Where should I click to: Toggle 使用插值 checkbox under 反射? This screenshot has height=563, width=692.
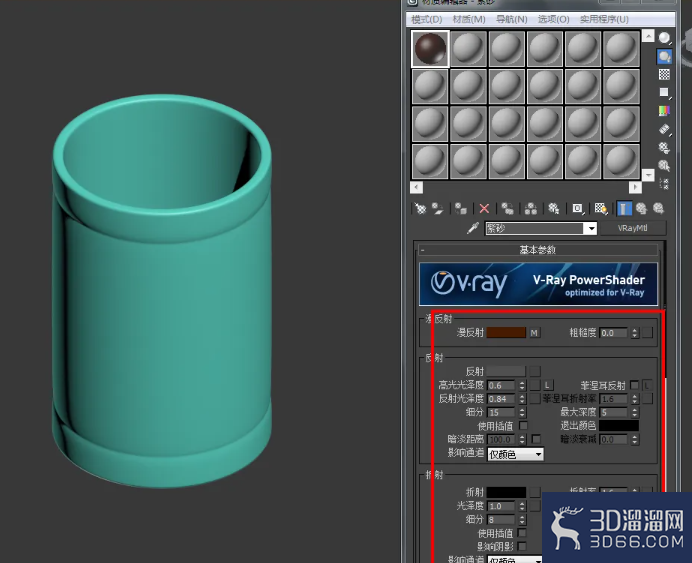coord(523,426)
